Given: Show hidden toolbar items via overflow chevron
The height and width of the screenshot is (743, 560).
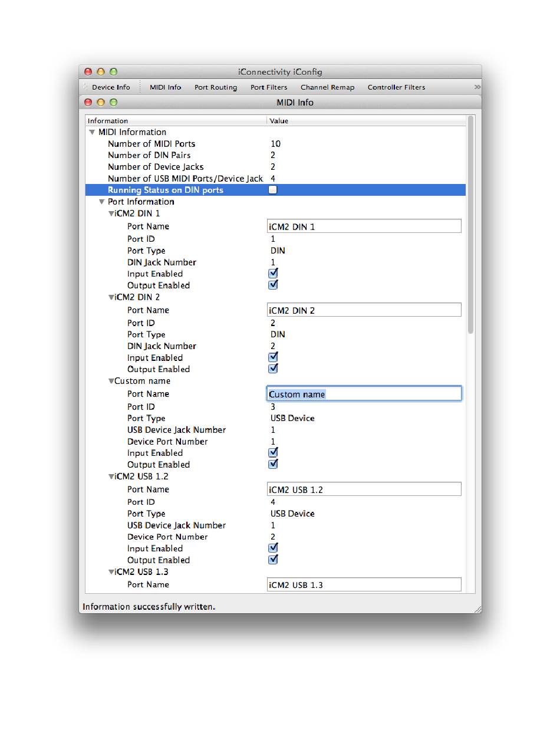Looking at the screenshot, I should coord(477,87).
